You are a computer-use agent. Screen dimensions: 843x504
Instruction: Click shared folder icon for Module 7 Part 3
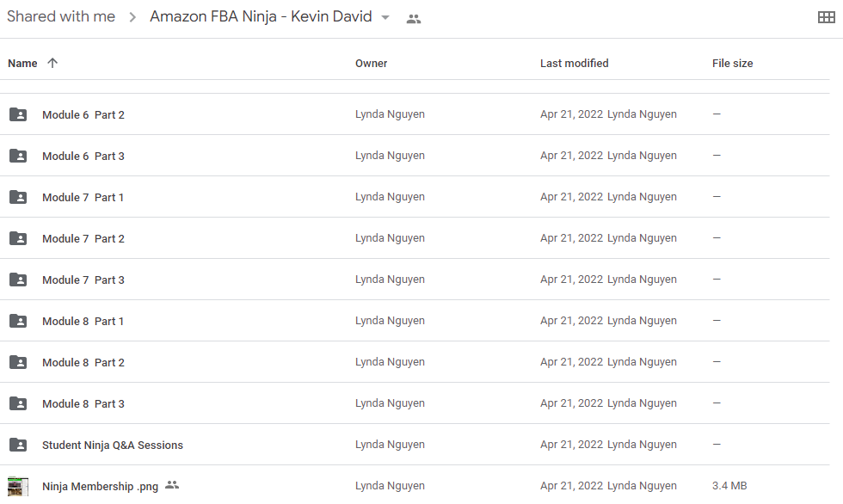coord(18,280)
